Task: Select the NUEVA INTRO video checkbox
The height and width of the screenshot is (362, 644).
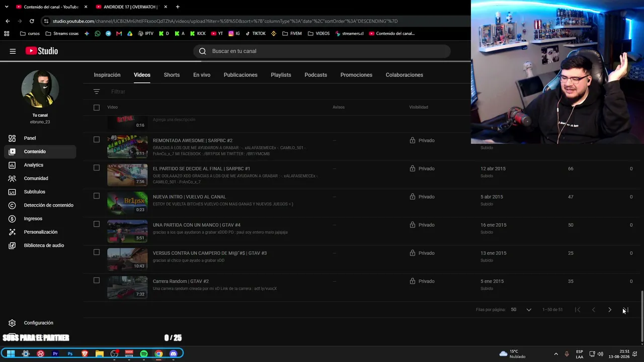Action: 97,196
